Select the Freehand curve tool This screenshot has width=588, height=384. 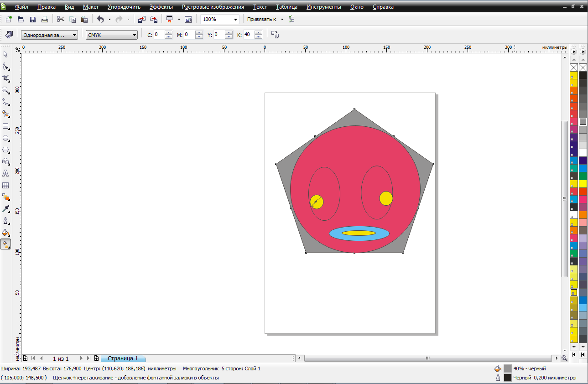click(6, 102)
